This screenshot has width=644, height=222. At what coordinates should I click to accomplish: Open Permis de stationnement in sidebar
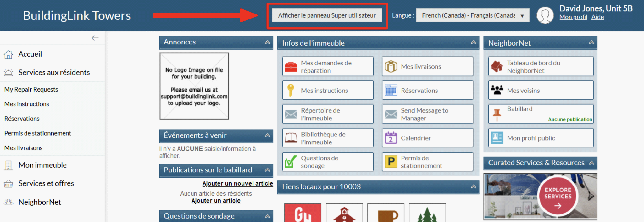[x=38, y=133]
